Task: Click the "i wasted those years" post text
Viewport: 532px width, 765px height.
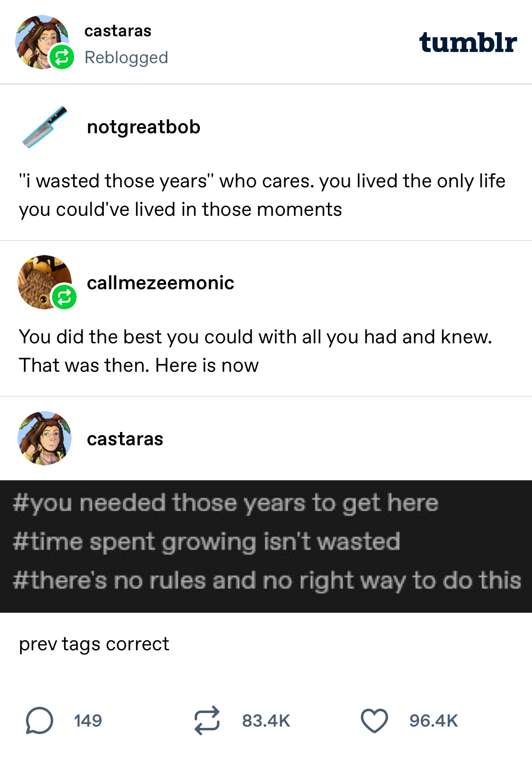Action: coord(262,195)
